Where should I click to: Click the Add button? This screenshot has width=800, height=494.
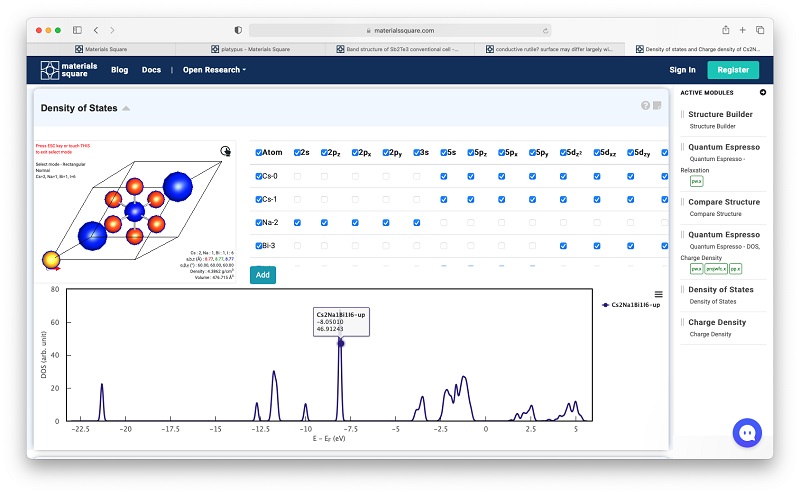click(262, 274)
